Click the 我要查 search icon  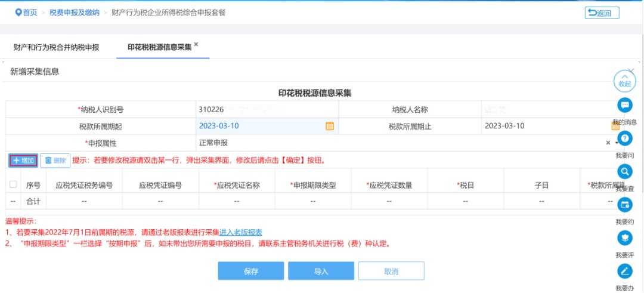624,172
